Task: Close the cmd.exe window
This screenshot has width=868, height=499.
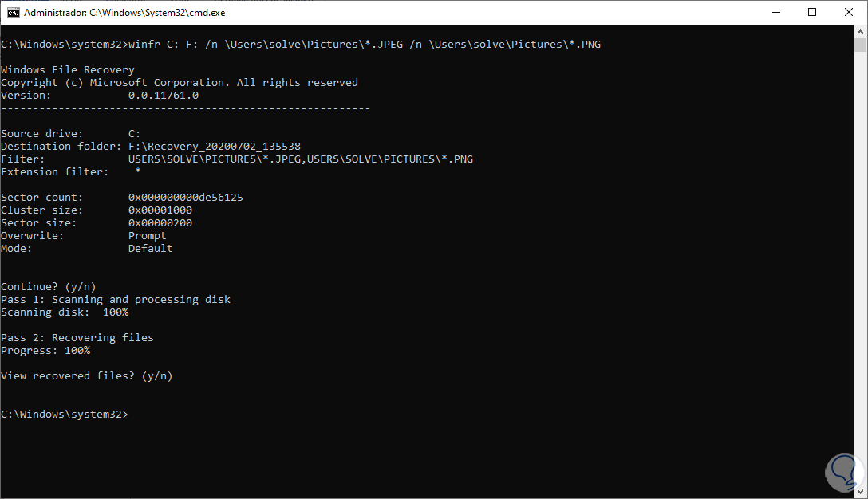Action: tap(849, 13)
